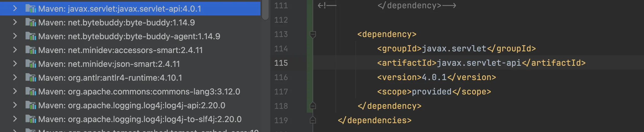The width and height of the screenshot is (644, 132).
Task: Click line number 115 in gutter
Action: pos(281,63)
